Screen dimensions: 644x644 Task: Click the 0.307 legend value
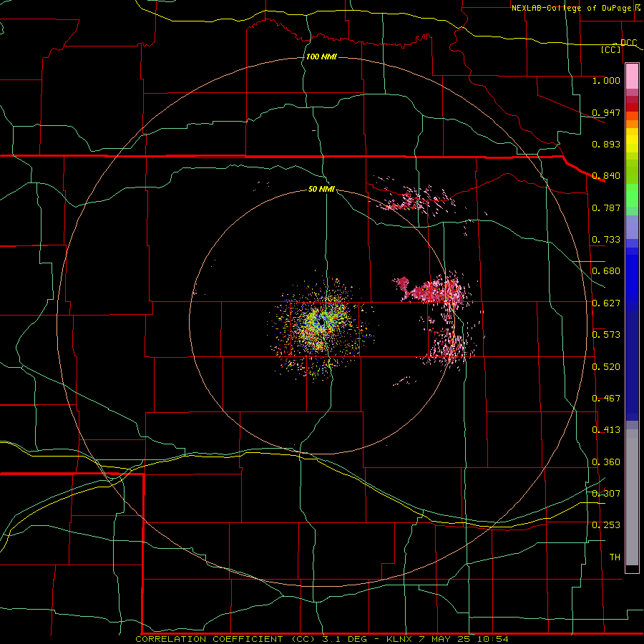606,494
